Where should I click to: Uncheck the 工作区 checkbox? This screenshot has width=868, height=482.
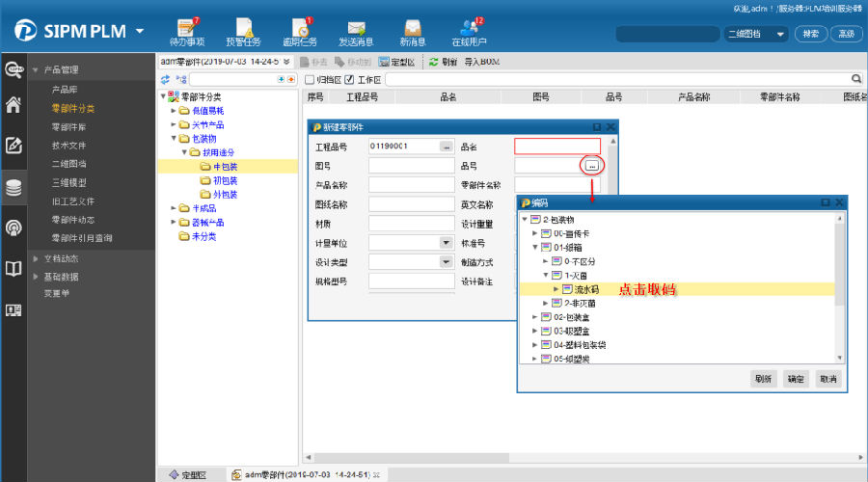350,79
